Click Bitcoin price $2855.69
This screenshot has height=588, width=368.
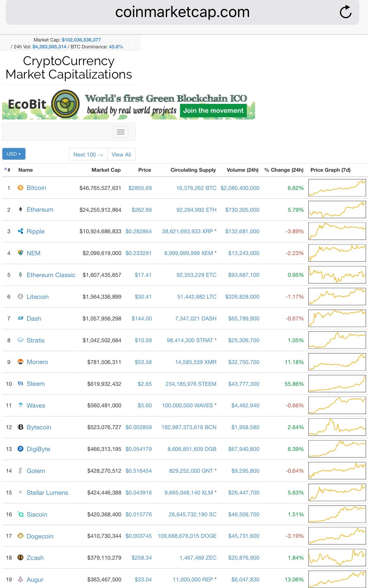140,188
